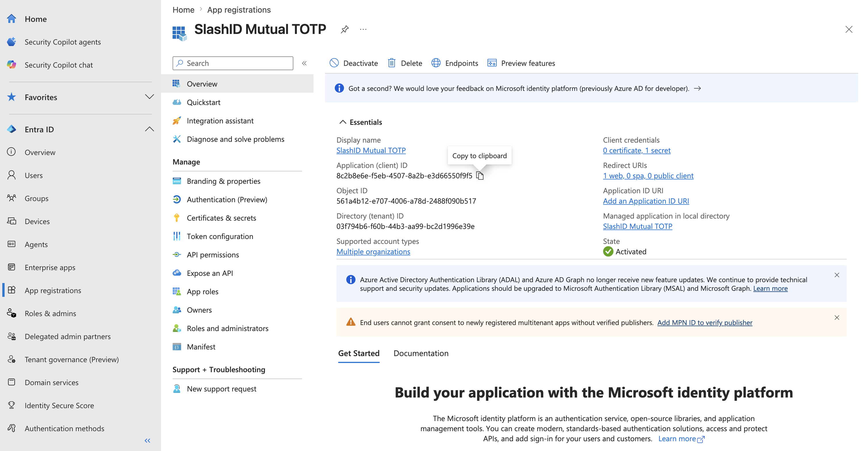This screenshot has height=451, width=868.
Task: Pin the SlashID Mutual TOTP page
Action: (344, 29)
